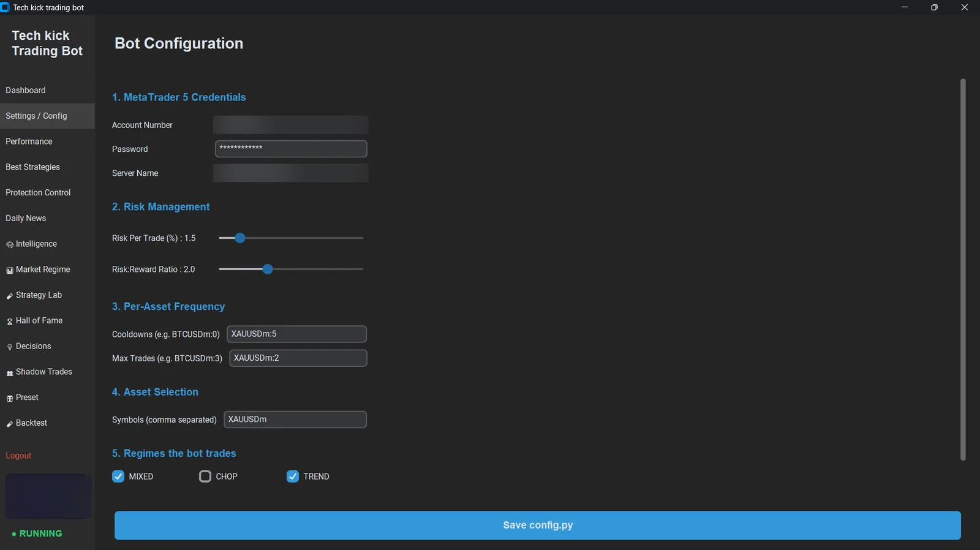Click the Strategy Lab icon
This screenshot has height=550, width=980.
point(10,296)
